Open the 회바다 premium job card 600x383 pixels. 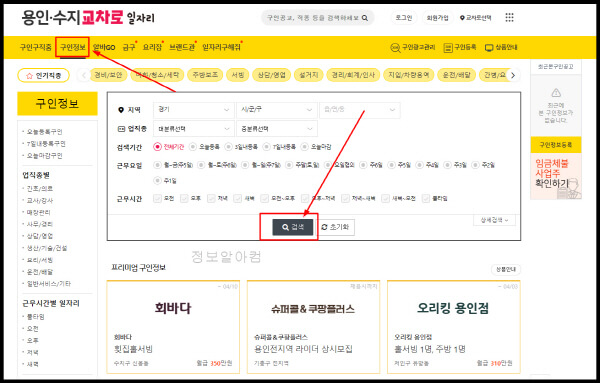pos(173,327)
